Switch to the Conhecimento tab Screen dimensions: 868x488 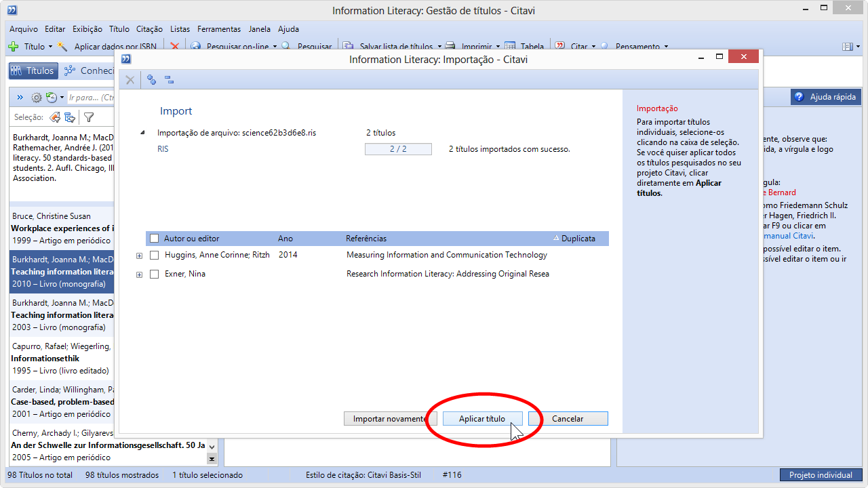coord(89,70)
